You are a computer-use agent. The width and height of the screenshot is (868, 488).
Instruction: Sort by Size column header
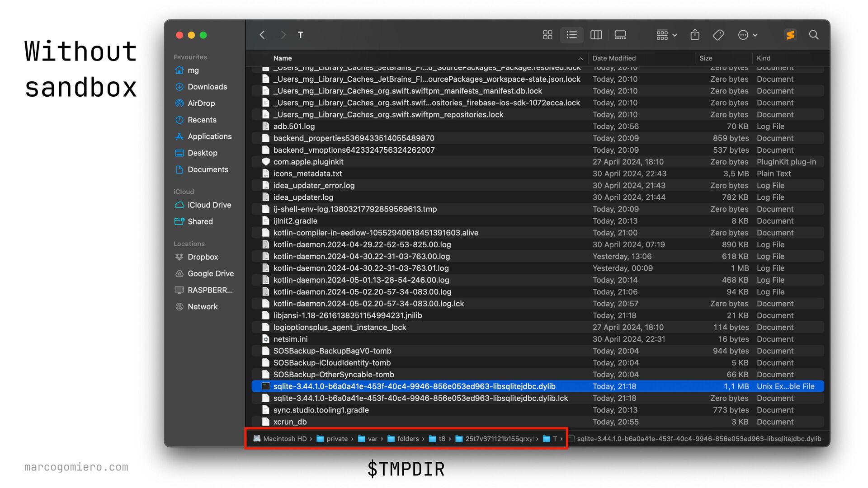pyautogui.click(x=706, y=58)
